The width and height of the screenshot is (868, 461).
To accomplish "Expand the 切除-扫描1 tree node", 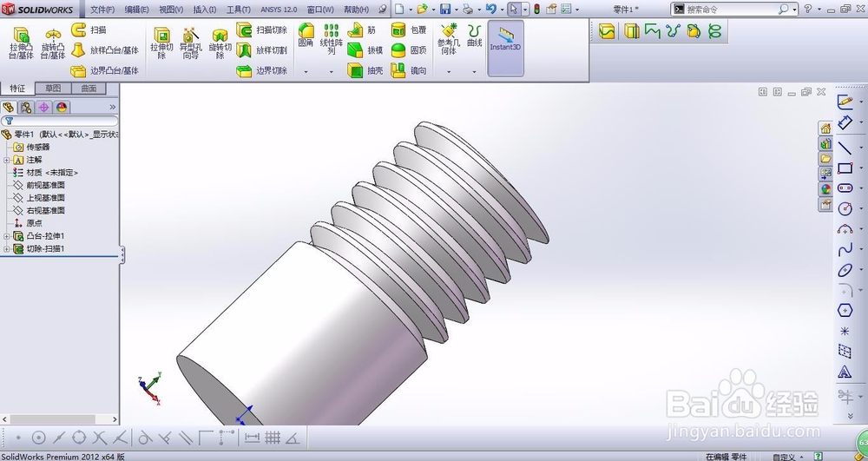I will click(x=7, y=249).
